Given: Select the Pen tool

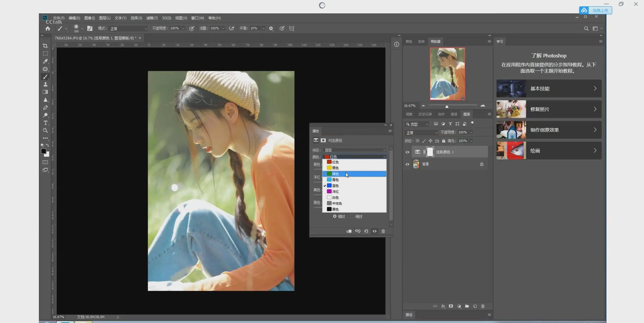Looking at the screenshot, I should tap(45, 107).
